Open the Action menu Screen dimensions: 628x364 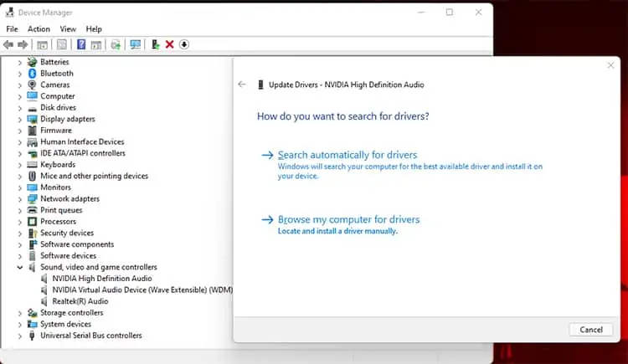39,28
